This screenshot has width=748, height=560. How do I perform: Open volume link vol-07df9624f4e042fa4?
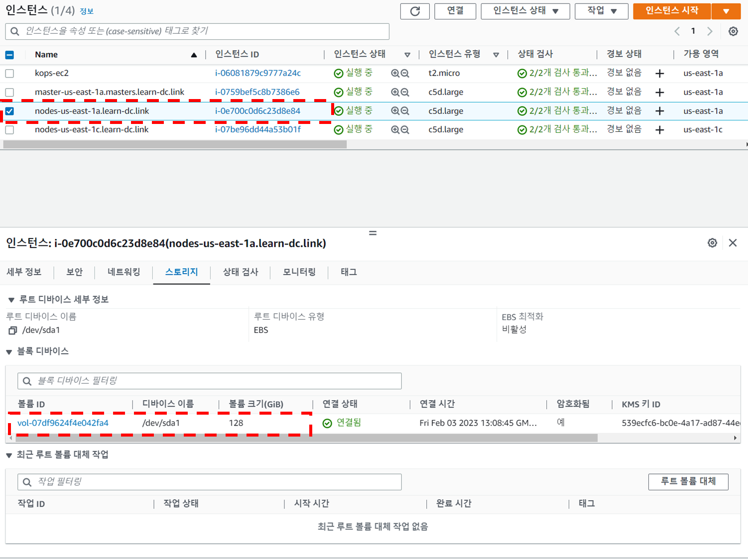62,423
